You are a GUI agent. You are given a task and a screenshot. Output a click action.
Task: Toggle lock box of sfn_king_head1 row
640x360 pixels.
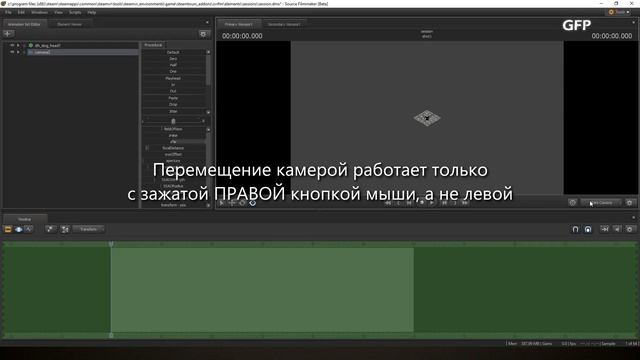tap(24, 45)
